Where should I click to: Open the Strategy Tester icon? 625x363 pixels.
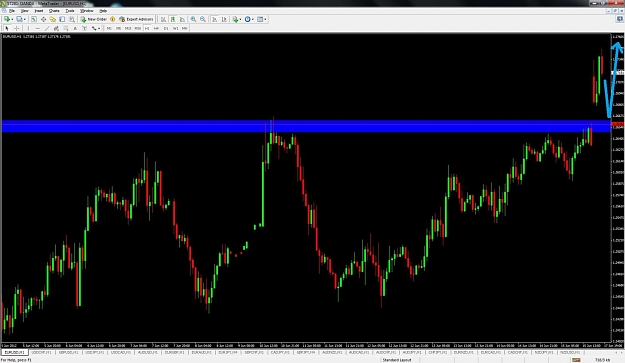pos(72,19)
